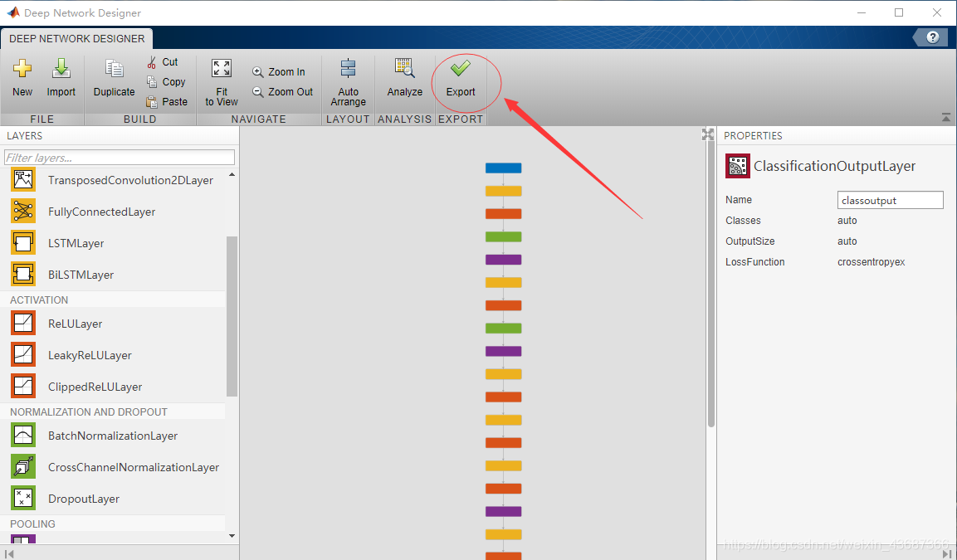The image size is (957, 560).
Task: Click the Filter layers search field
Action: tap(120, 158)
